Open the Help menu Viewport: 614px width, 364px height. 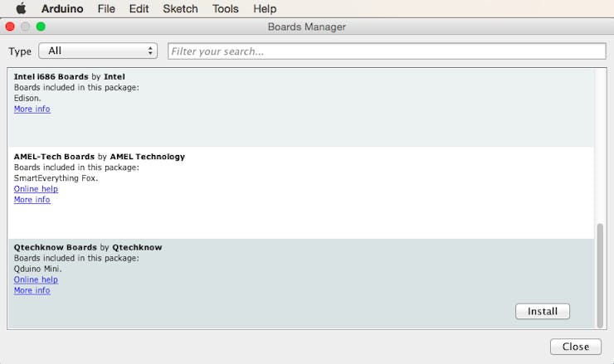click(x=265, y=8)
